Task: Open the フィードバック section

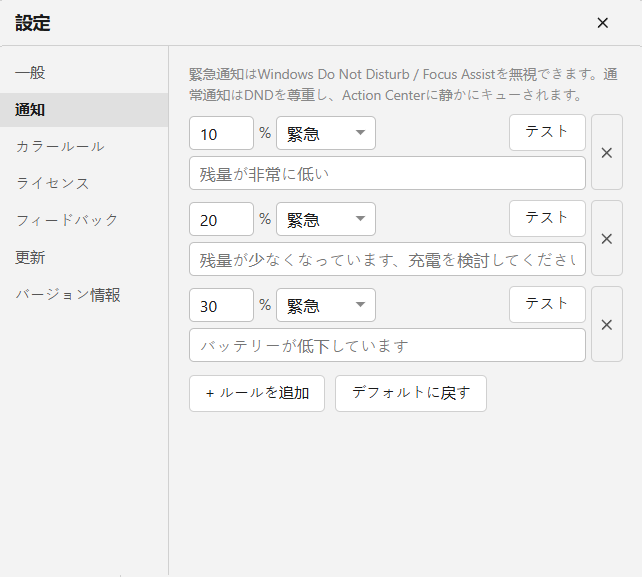Action: tap(84, 220)
